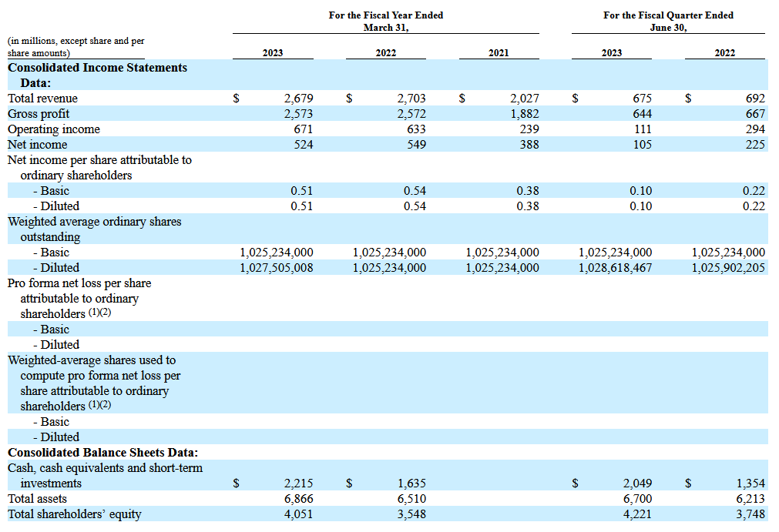Select fiscal year 2021 total revenue 2,027
This screenshot has height=532, width=779.
524,99
